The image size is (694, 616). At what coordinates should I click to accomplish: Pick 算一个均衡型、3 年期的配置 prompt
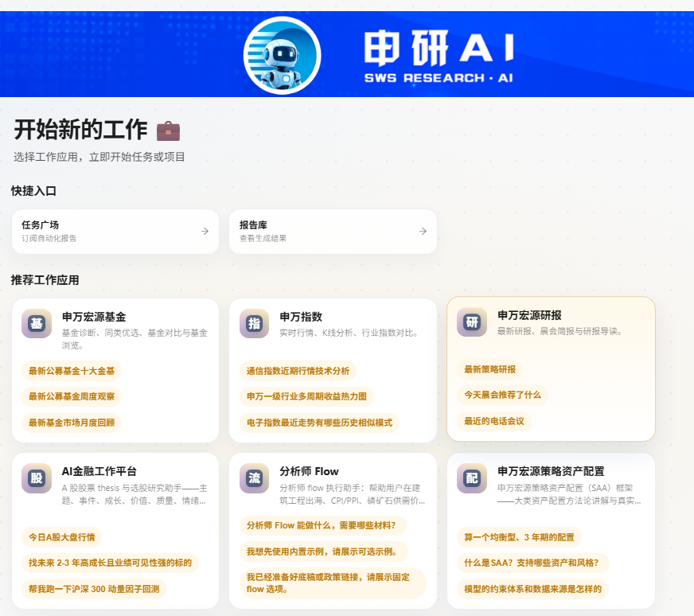(519, 536)
